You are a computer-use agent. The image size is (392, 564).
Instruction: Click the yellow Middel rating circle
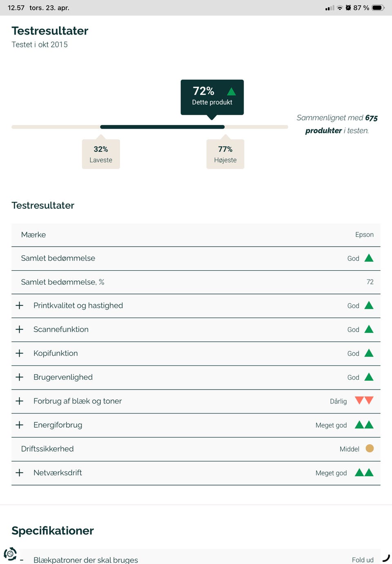370,448
